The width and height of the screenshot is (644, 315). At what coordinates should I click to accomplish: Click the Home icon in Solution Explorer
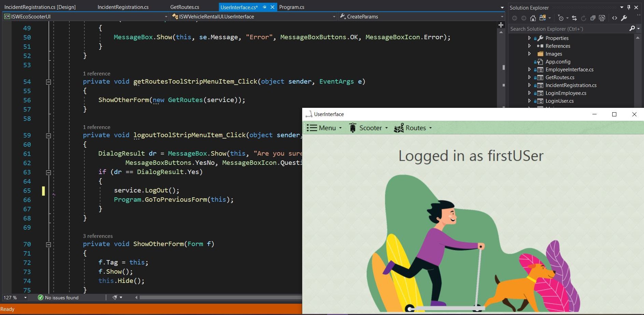coord(533,18)
